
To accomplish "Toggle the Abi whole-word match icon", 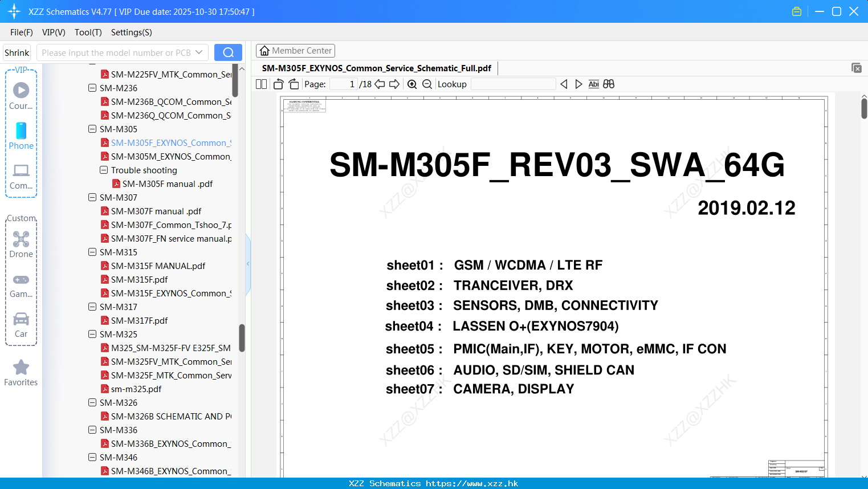I will pyautogui.click(x=593, y=84).
